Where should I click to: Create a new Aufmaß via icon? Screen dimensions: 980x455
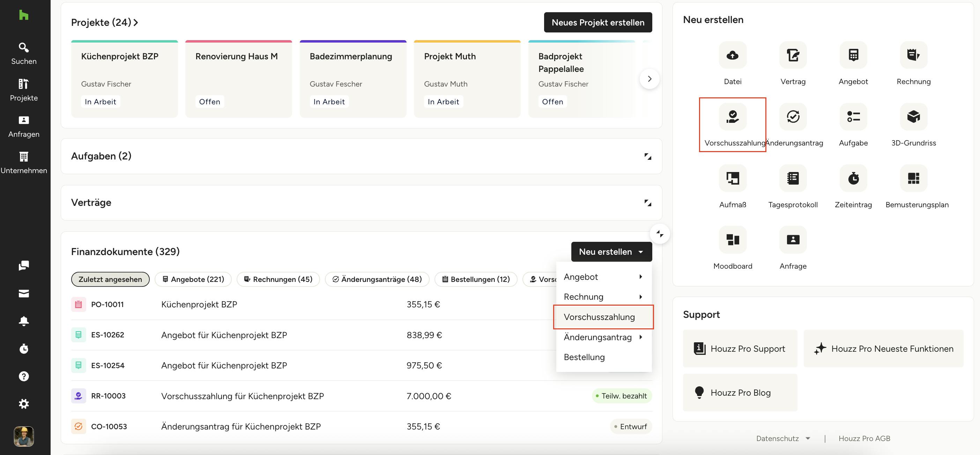pos(732,178)
